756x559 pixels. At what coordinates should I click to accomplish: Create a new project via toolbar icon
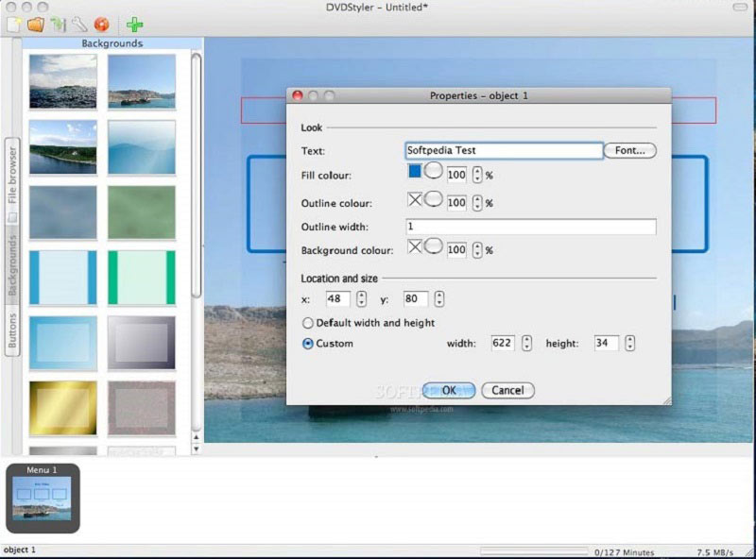tap(13, 24)
